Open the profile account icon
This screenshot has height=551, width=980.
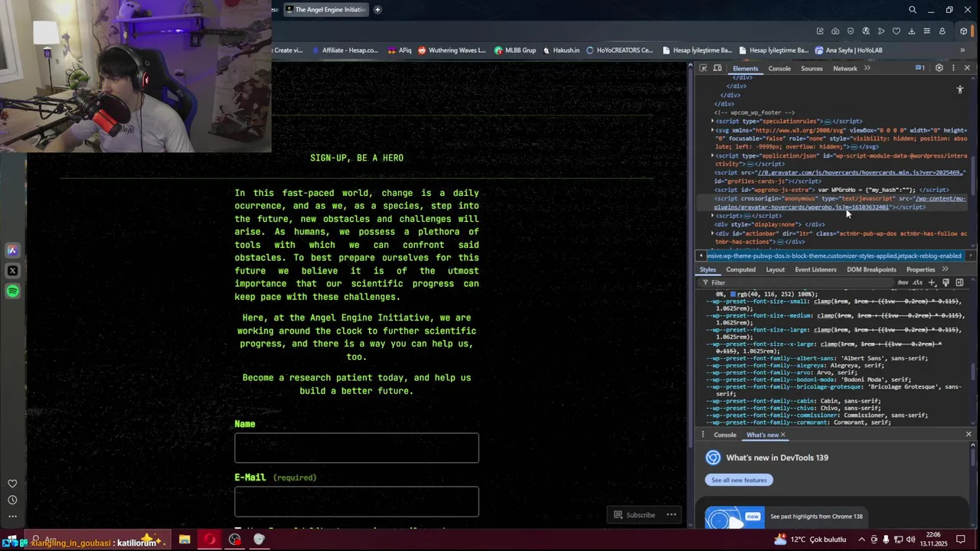942,31
